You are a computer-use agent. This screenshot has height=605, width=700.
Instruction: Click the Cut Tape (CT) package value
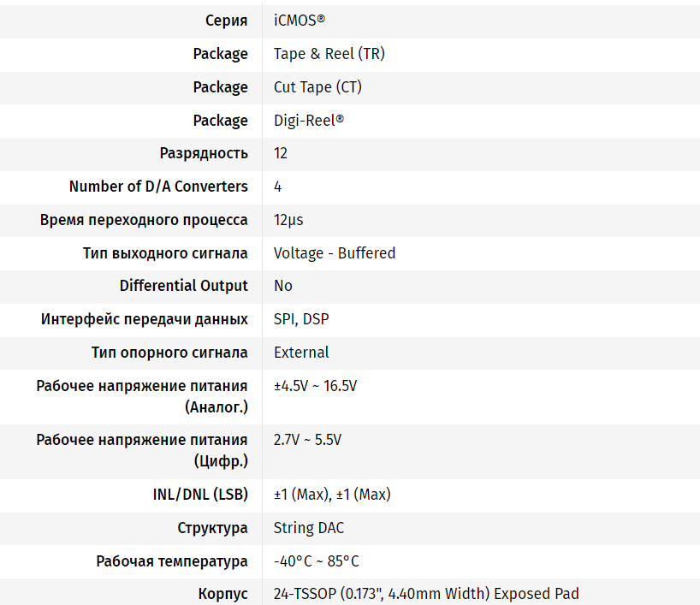coord(317,87)
